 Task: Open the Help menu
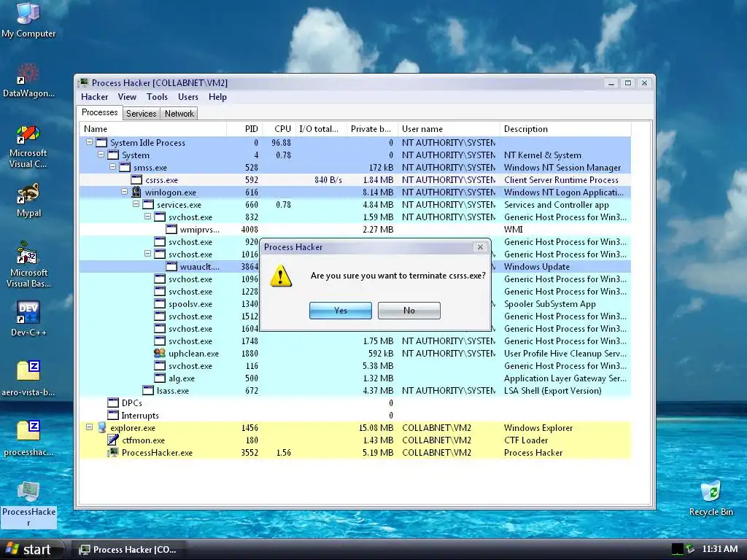coord(217,97)
